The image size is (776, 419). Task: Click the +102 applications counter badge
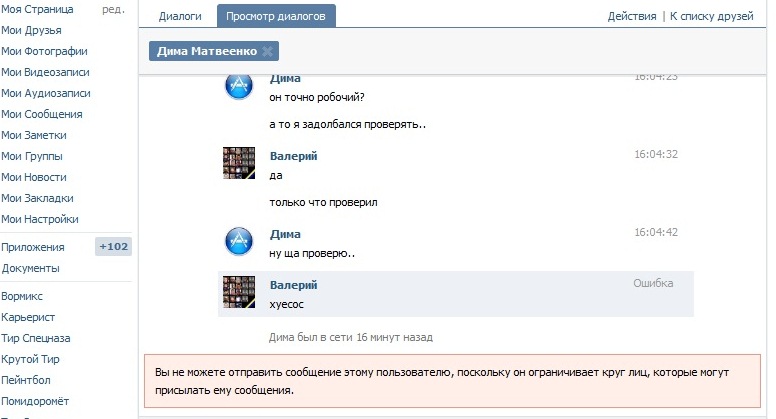113,247
